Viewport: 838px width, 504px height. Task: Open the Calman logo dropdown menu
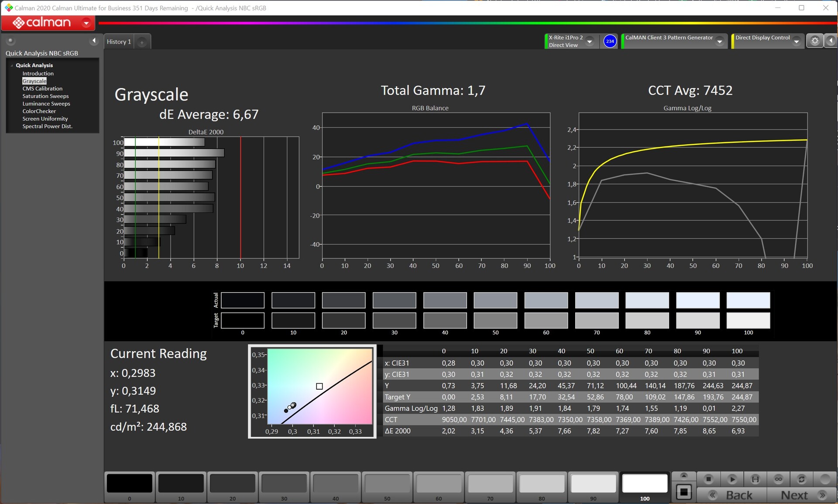coord(86,23)
